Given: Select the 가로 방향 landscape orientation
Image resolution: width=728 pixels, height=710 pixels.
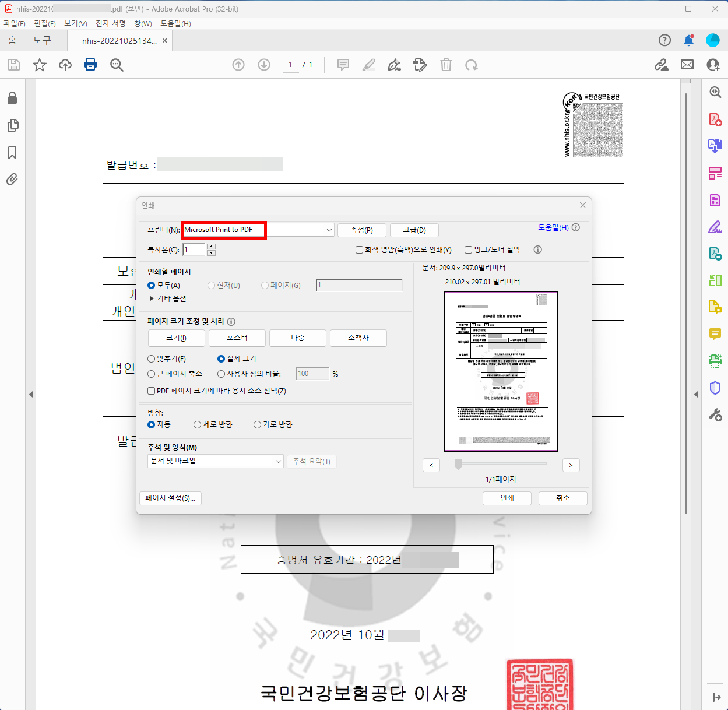Looking at the screenshot, I should (x=258, y=425).
